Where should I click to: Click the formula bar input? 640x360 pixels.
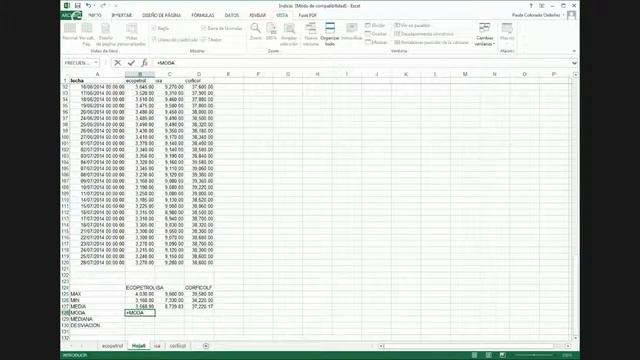[x=362, y=63]
